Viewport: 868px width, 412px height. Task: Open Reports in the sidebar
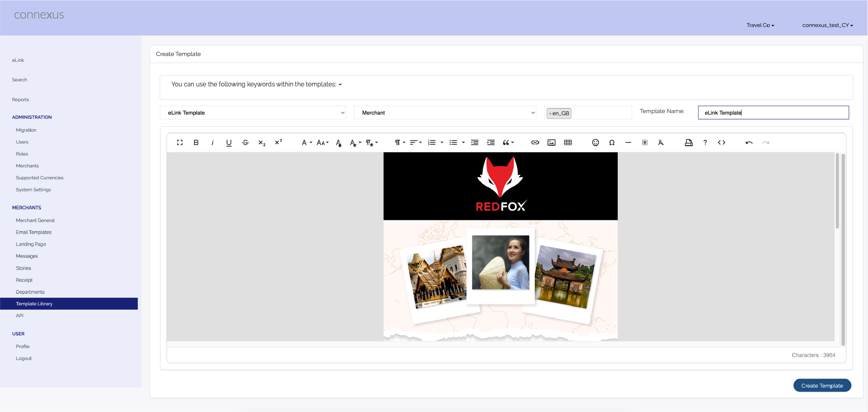coord(21,100)
